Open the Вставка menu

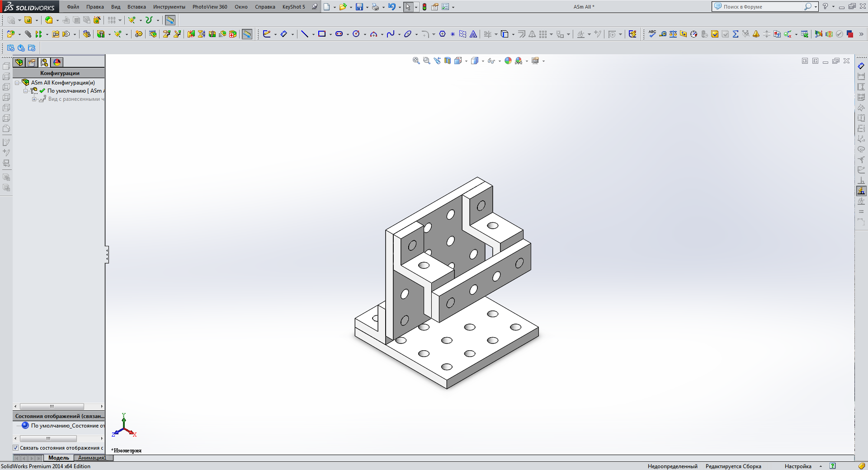coord(137,7)
